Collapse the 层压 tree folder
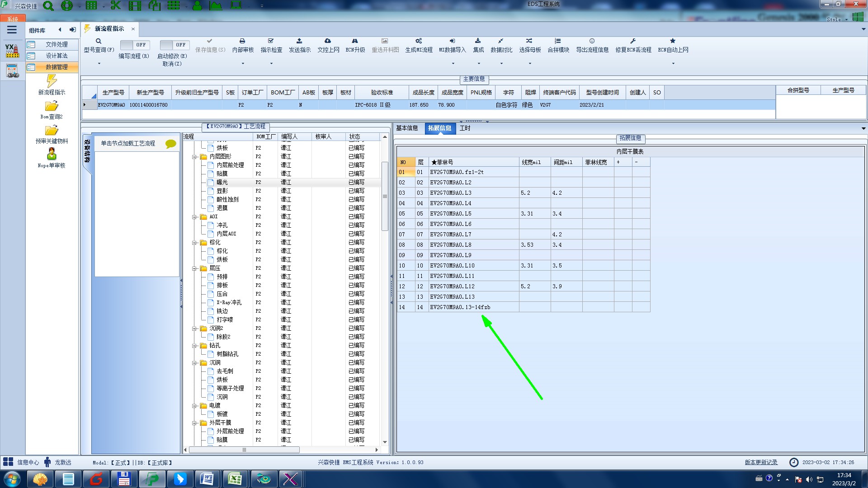This screenshot has height=488, width=868. [194, 268]
